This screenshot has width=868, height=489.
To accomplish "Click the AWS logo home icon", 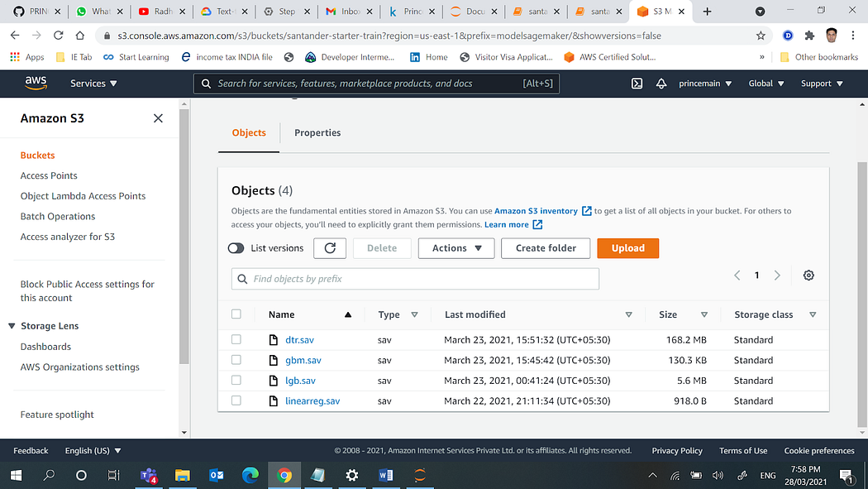I will tap(36, 83).
